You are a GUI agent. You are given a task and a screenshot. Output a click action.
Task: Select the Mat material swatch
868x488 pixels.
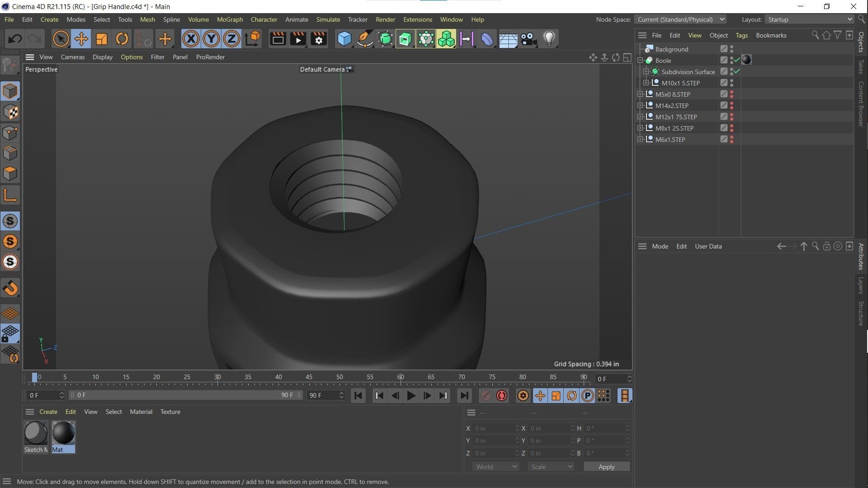[63, 437]
